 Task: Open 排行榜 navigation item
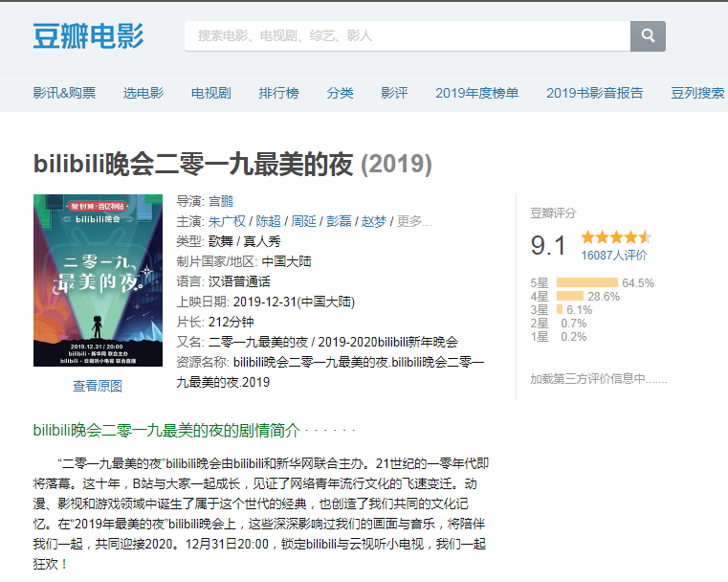(x=278, y=93)
